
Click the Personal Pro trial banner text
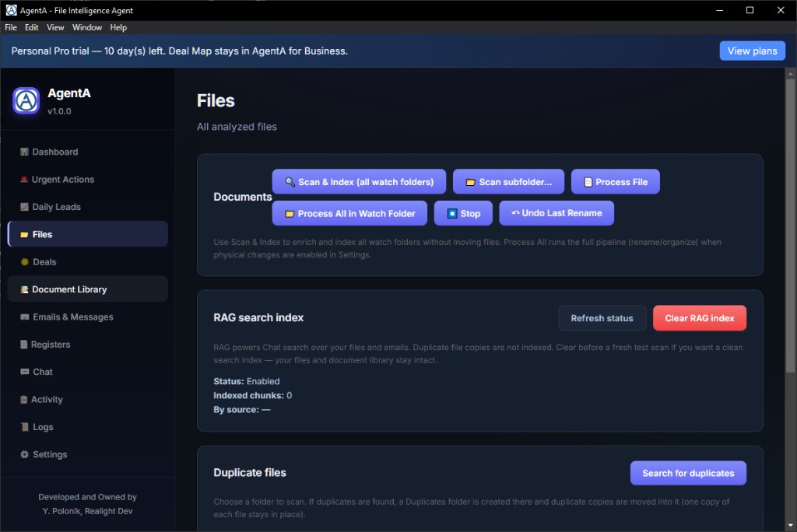pos(180,51)
